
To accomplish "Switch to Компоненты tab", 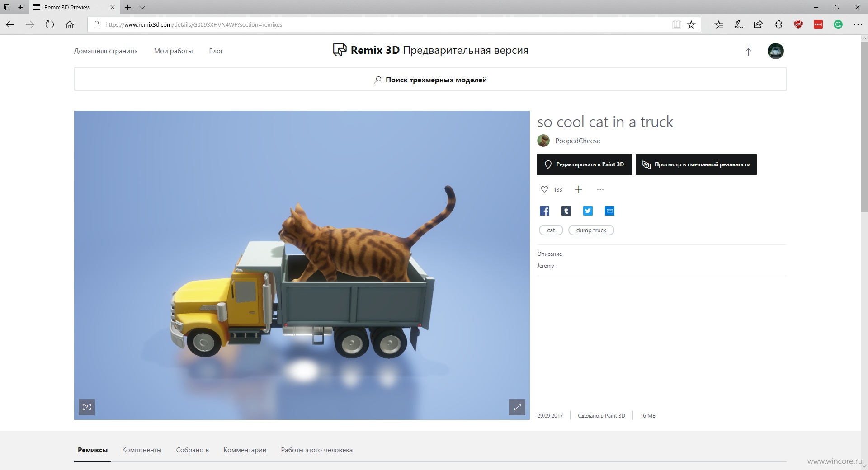I will click(x=142, y=450).
